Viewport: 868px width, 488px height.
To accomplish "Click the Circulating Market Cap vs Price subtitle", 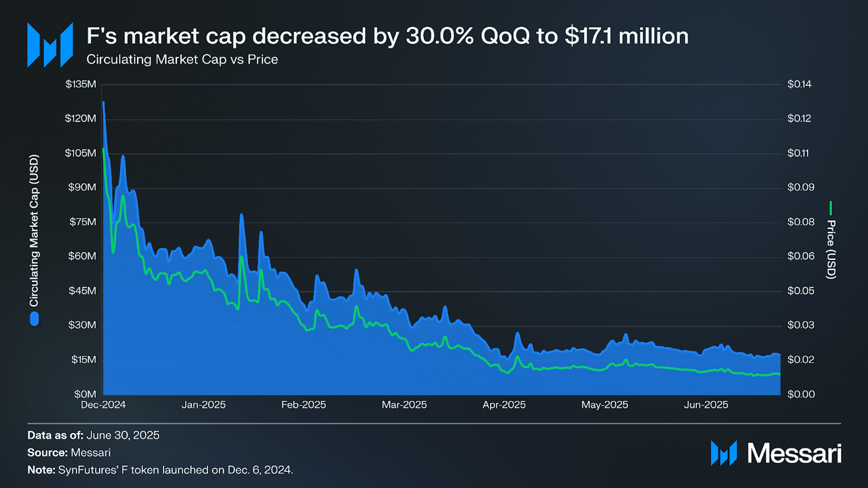I will [182, 60].
